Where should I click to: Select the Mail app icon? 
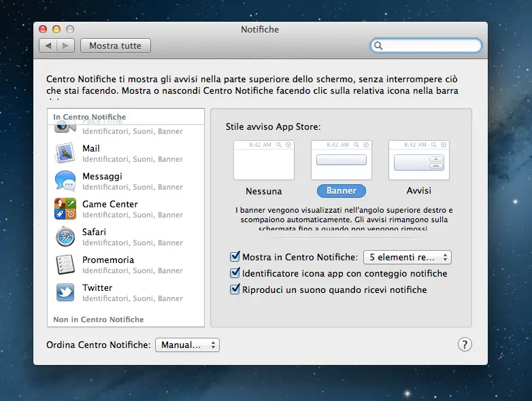point(65,153)
